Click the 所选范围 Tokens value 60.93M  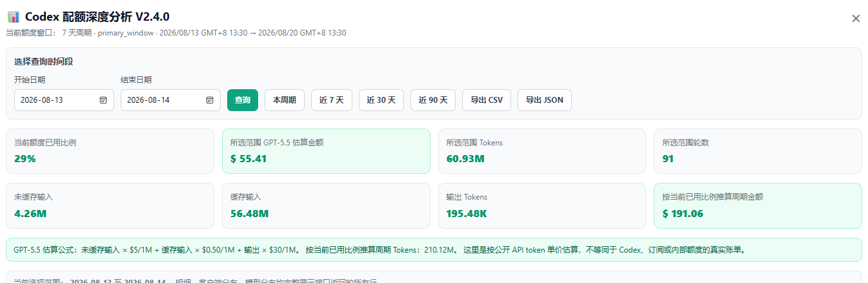pyautogui.click(x=465, y=158)
